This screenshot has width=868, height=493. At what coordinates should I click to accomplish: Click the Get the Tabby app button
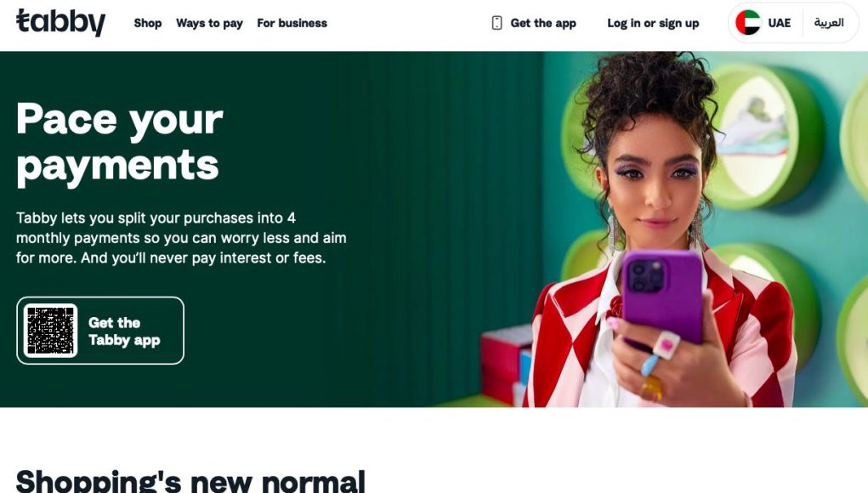(x=100, y=331)
